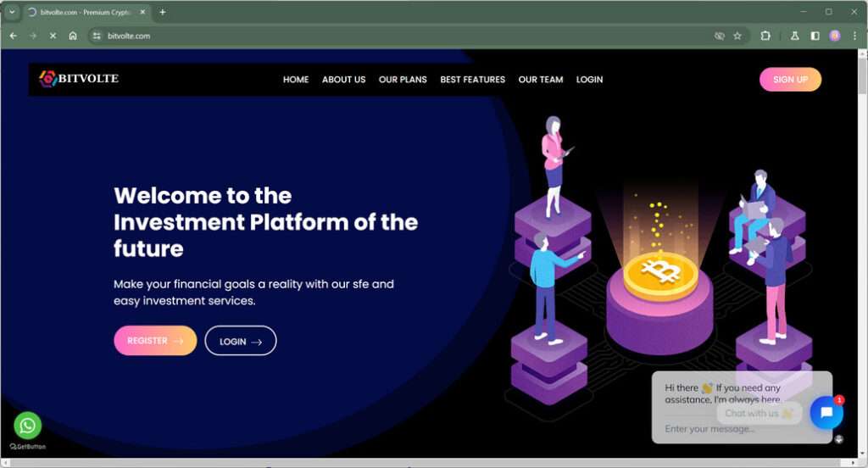Click the Chat with us button

click(x=759, y=413)
